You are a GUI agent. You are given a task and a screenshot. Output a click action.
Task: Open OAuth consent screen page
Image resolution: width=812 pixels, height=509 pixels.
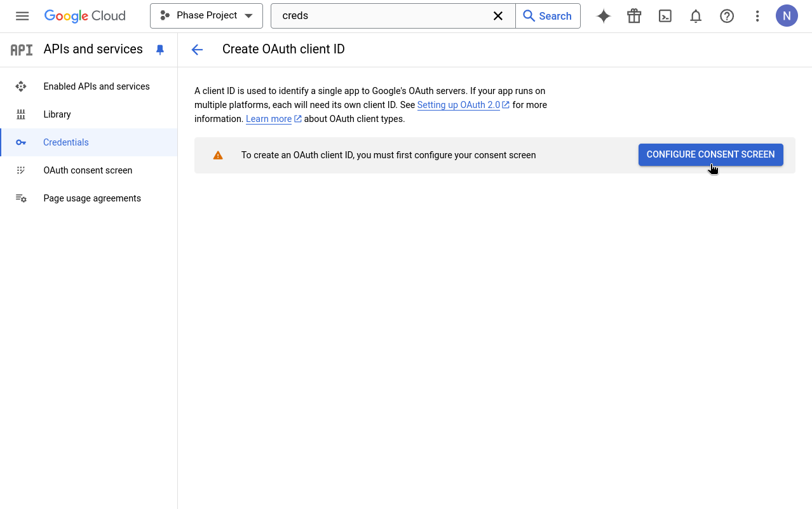(88, 170)
